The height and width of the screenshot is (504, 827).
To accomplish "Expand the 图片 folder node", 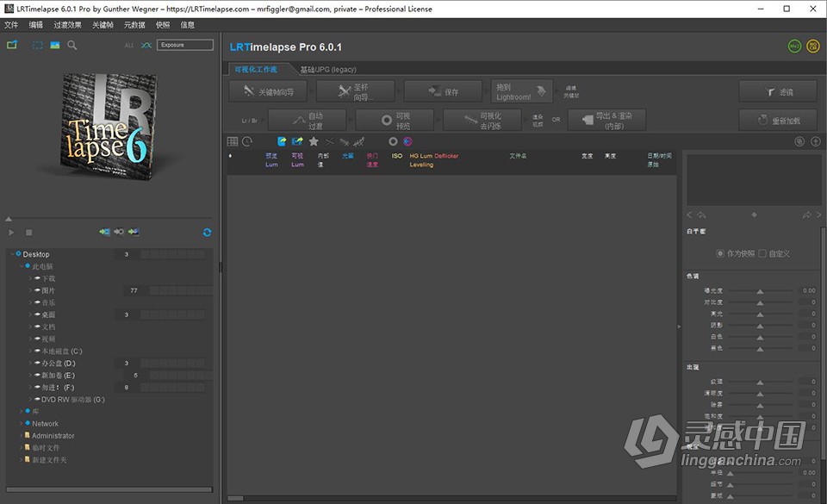I will (x=31, y=290).
